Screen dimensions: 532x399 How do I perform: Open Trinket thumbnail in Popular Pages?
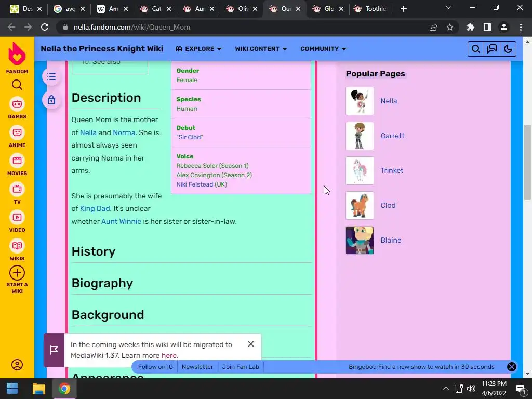(360, 170)
